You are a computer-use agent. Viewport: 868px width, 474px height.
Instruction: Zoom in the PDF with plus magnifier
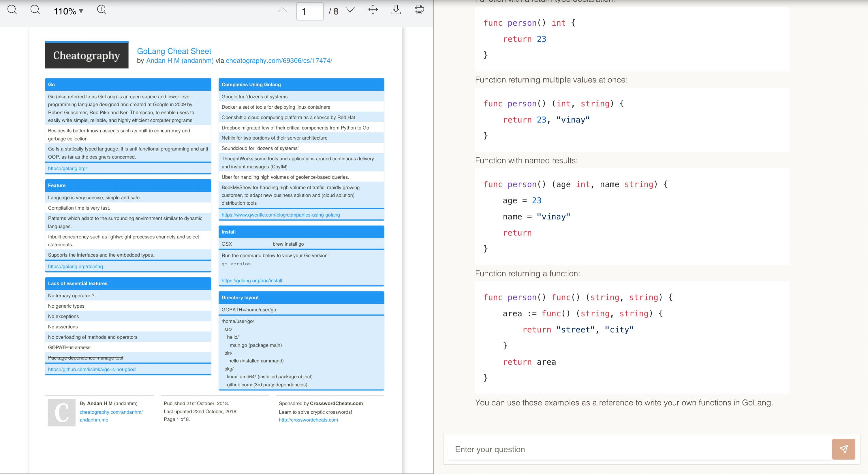tap(102, 10)
